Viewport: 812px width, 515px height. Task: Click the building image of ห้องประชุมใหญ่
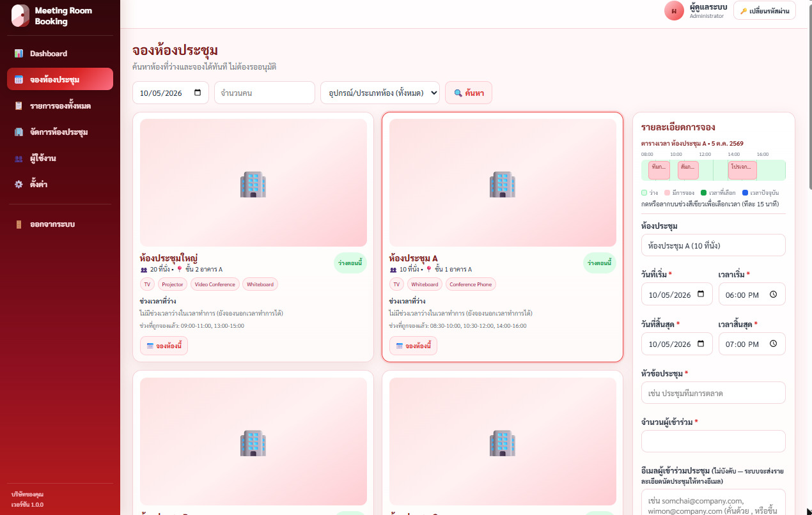tap(253, 183)
